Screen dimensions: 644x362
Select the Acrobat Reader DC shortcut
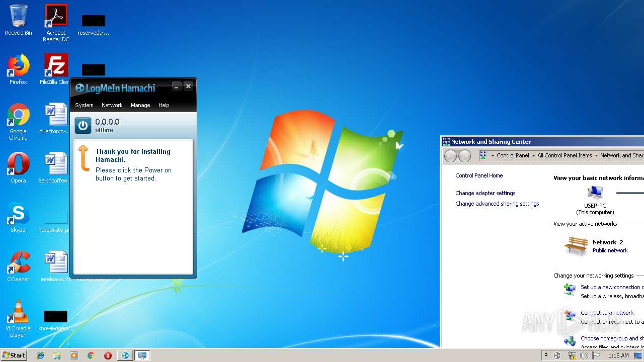tap(56, 23)
